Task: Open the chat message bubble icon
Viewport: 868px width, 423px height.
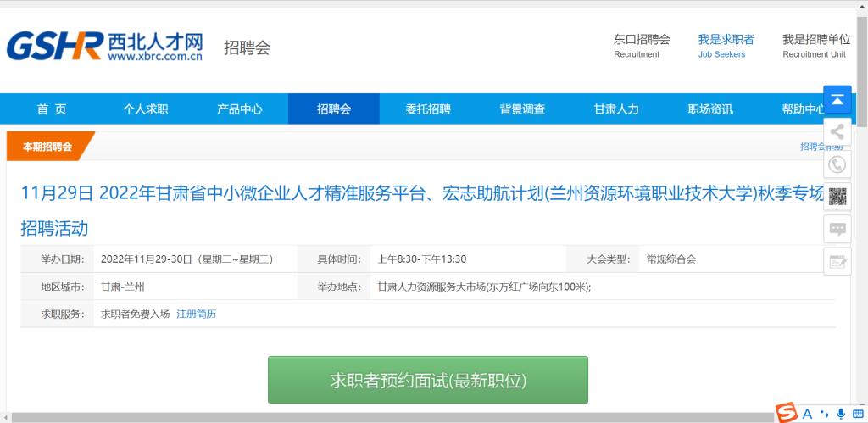Action: tap(837, 229)
